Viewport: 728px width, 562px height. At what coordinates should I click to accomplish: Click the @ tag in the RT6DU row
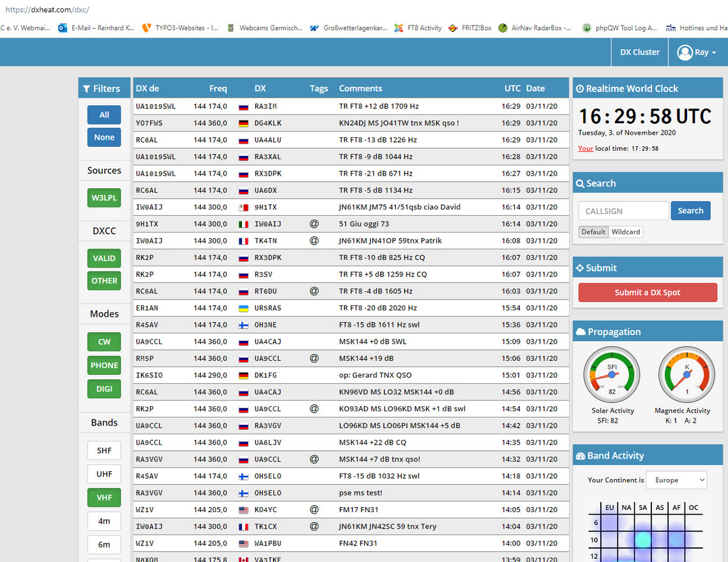[x=314, y=291]
